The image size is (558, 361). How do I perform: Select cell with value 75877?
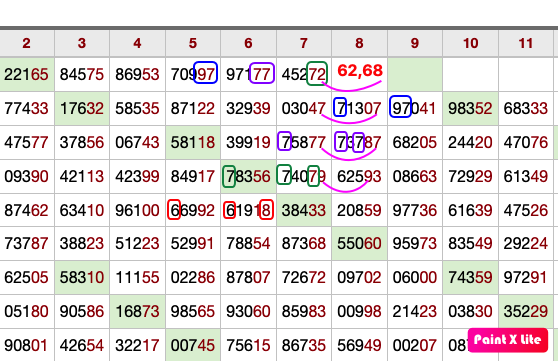tap(304, 142)
